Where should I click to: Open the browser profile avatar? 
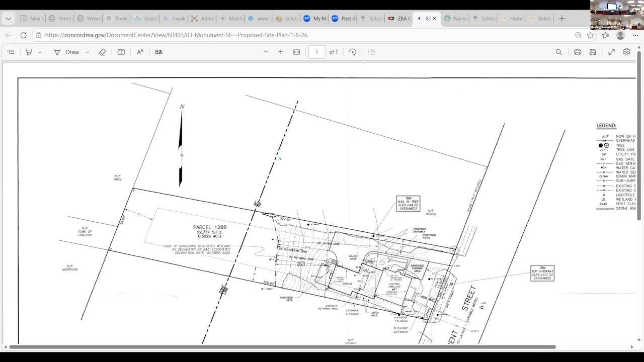tap(620, 35)
